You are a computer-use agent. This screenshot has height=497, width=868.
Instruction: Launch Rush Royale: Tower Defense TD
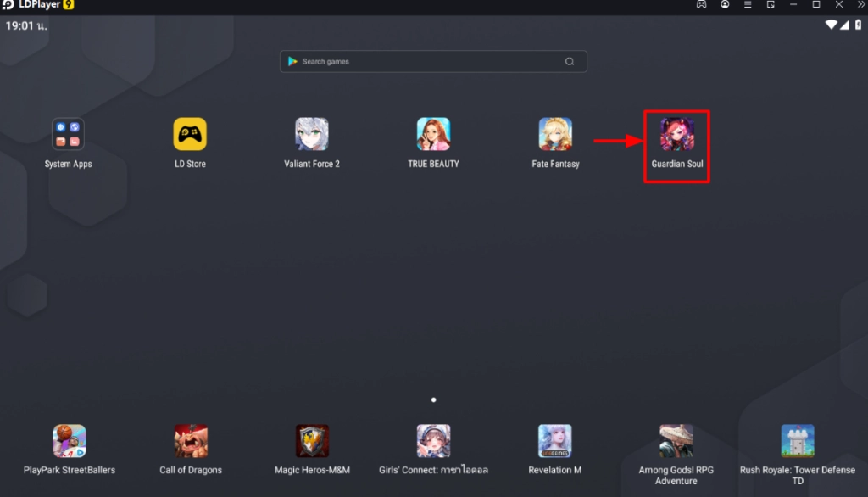[798, 441]
